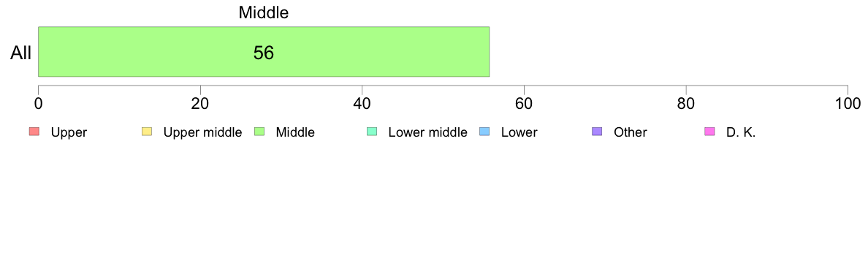The height and width of the screenshot is (269, 868).
Task: Click the 56 value label in bar
Action: click(264, 53)
